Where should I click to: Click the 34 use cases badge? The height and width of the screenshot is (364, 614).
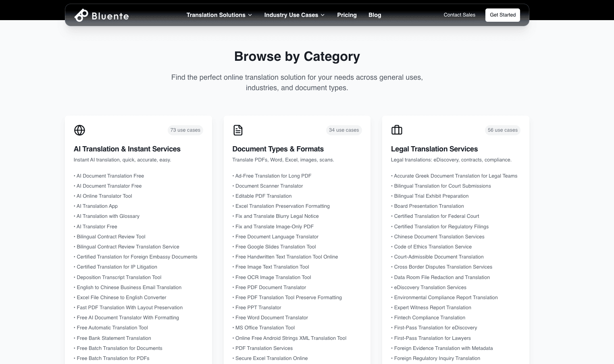[x=344, y=130]
